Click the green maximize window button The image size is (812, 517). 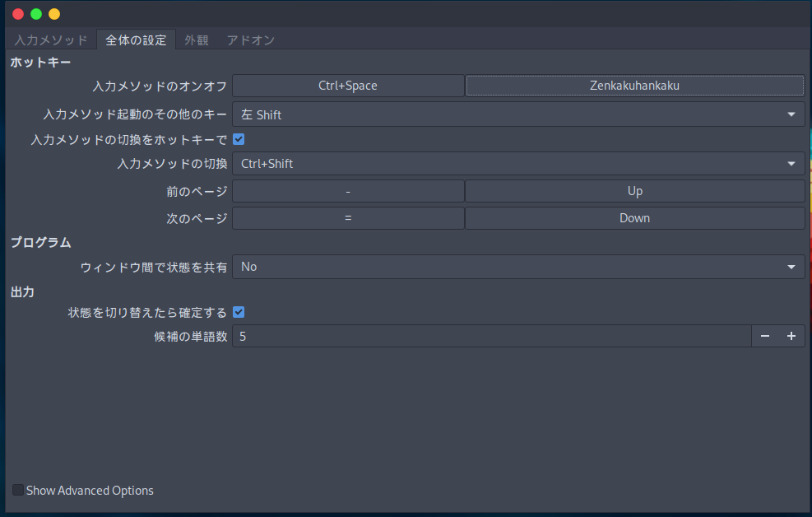(36, 14)
